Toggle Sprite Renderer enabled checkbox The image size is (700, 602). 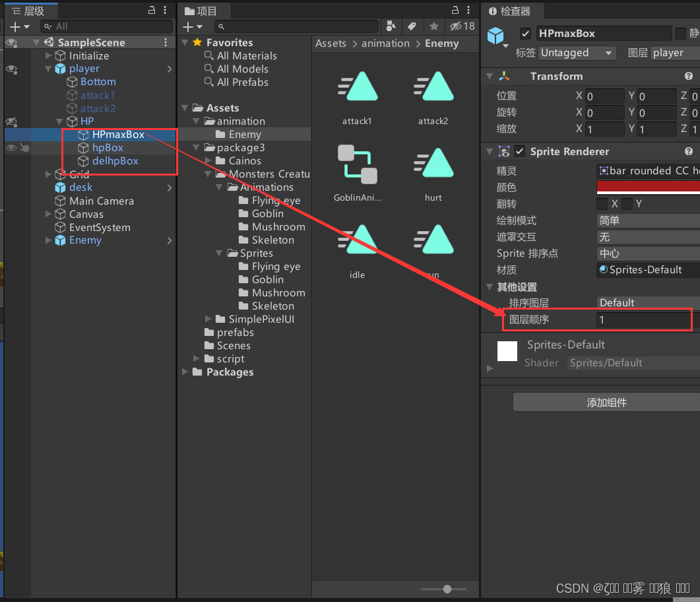[519, 152]
